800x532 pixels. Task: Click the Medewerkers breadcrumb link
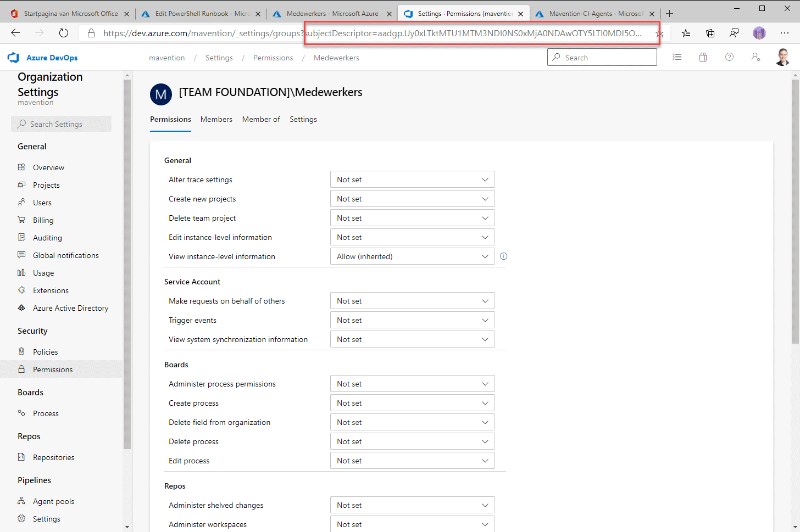pyautogui.click(x=336, y=58)
